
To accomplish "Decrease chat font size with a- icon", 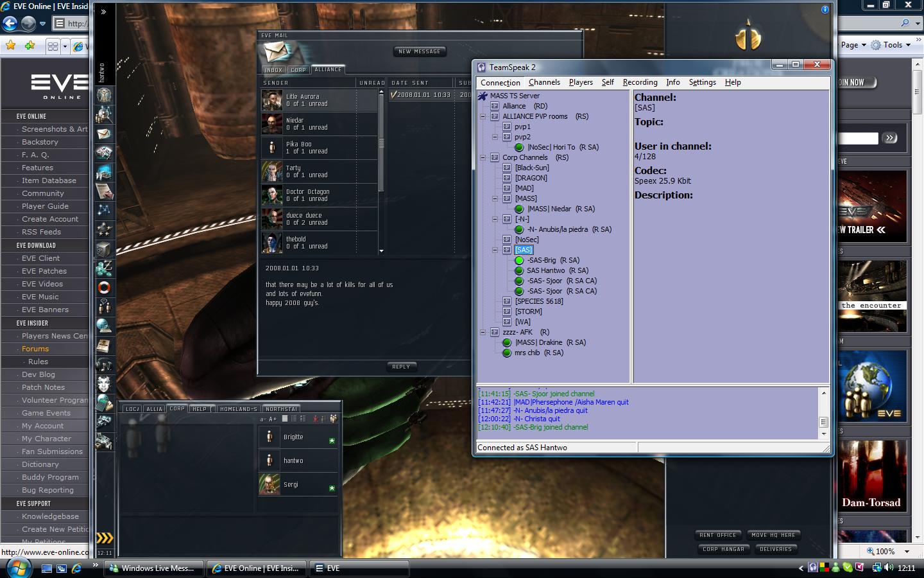I will click(x=263, y=419).
